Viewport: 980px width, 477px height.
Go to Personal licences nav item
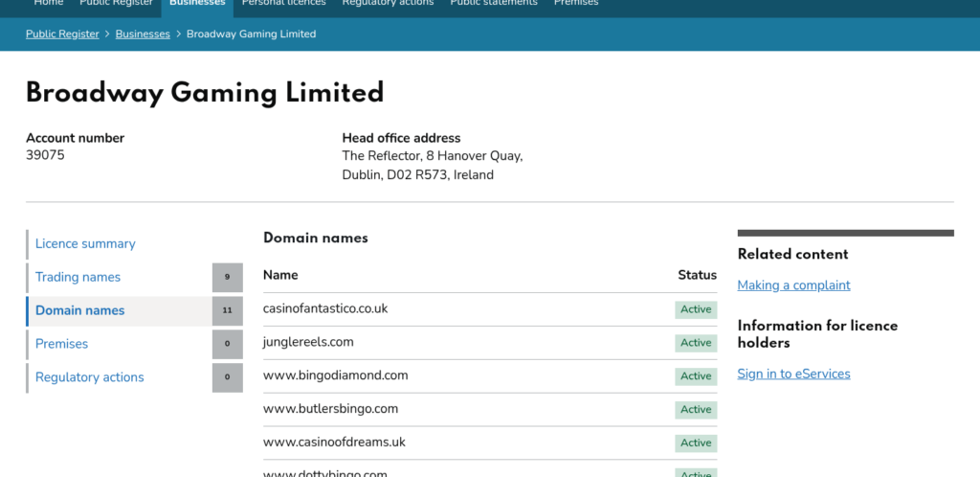click(x=283, y=3)
